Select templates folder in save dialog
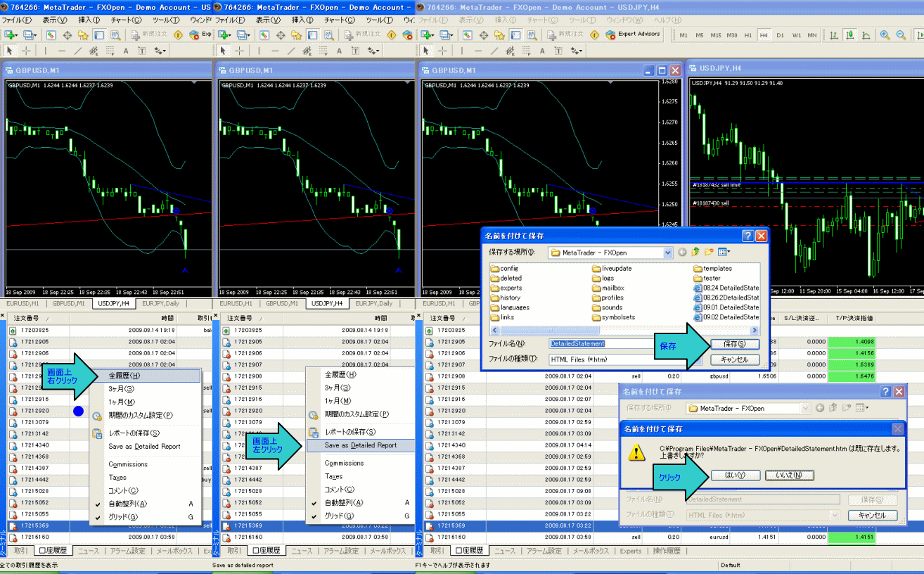 tap(712, 268)
